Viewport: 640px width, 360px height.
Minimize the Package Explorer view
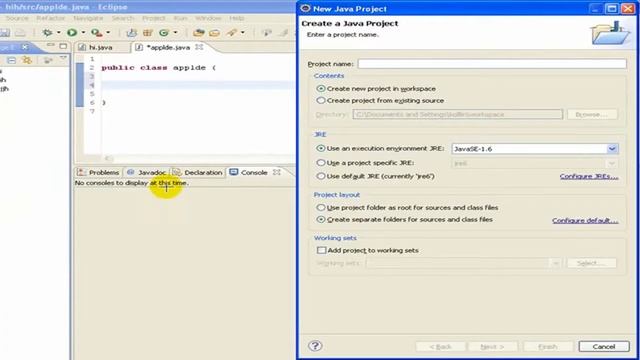click(x=51, y=45)
